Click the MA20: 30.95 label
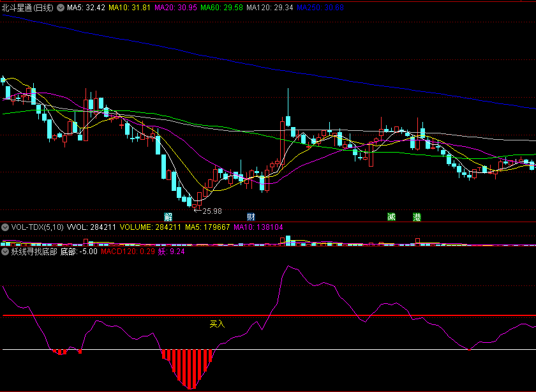536x392 pixels. click(175, 8)
